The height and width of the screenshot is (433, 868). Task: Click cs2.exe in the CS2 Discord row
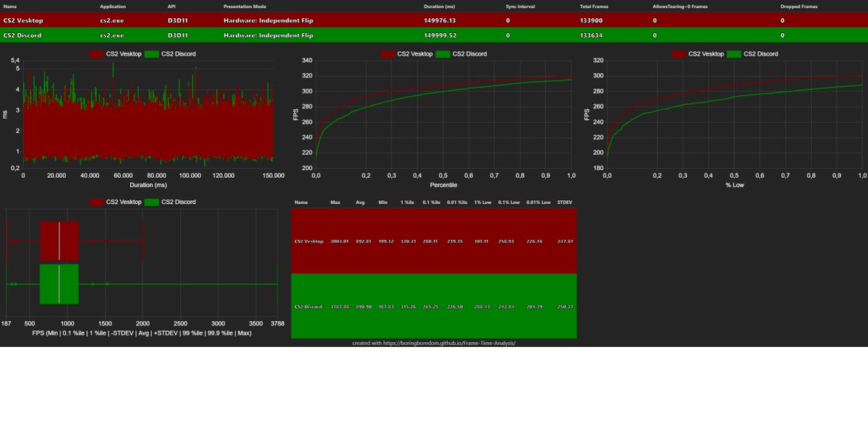tap(111, 35)
